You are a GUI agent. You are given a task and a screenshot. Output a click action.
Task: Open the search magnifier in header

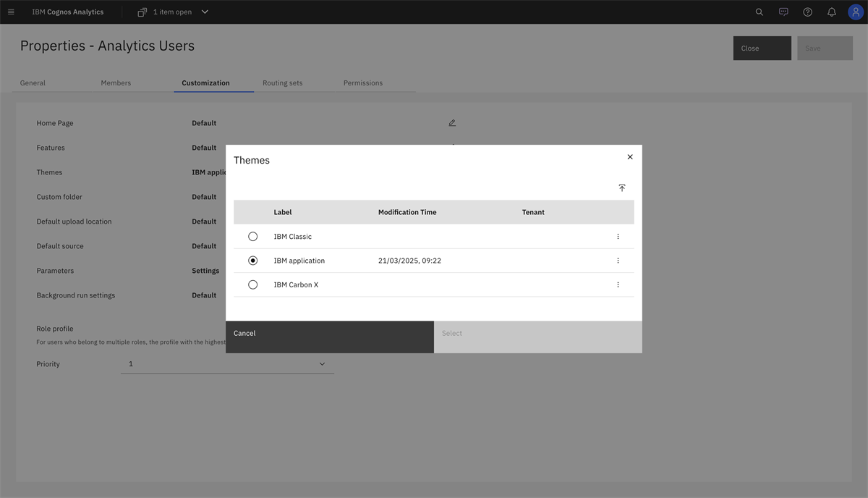coord(759,12)
